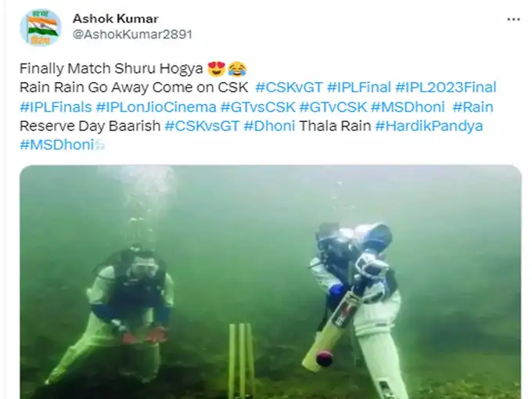Open the three-dot more options menu
This screenshot has height=399, width=532.
tap(513, 20)
